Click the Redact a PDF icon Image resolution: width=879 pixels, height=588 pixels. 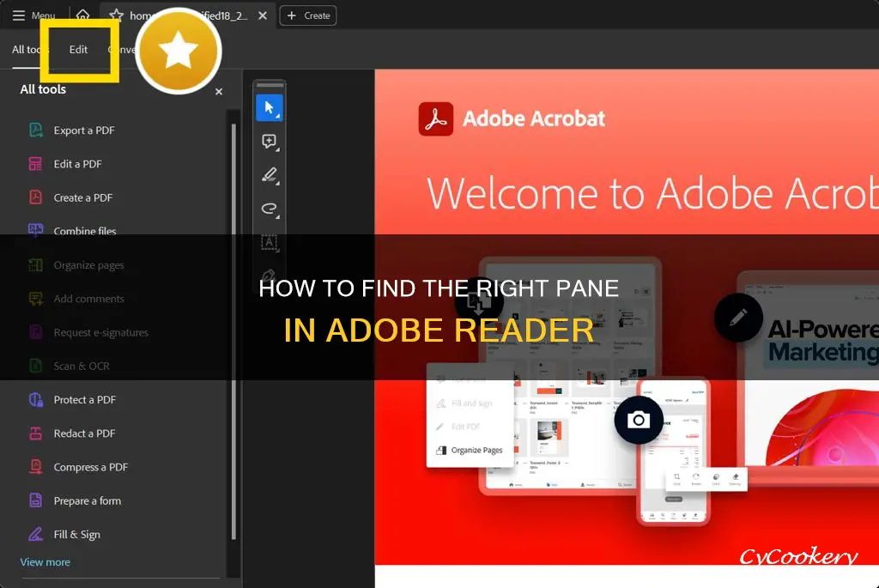click(x=35, y=433)
